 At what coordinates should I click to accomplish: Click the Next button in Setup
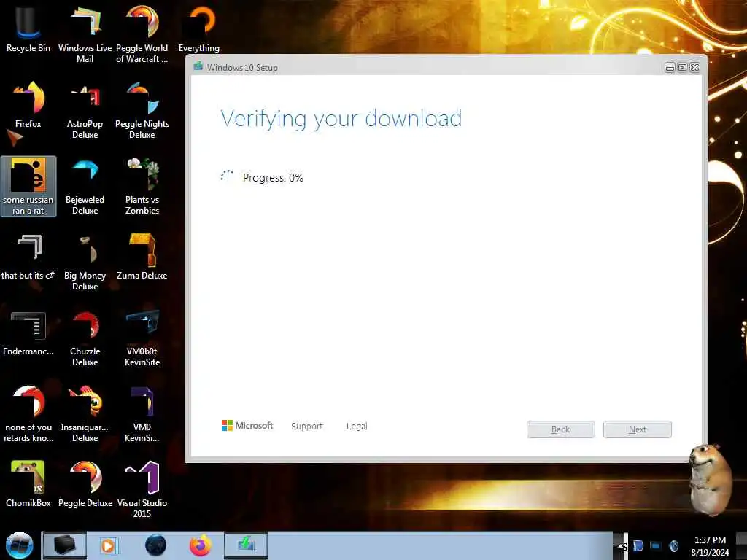638,429
